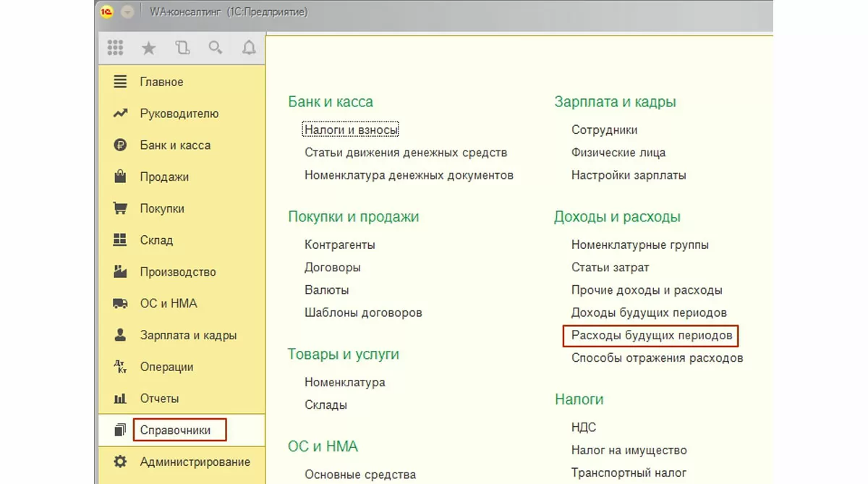Open the Статьи затрат link
This screenshot has height=484, width=868.
[x=610, y=268]
